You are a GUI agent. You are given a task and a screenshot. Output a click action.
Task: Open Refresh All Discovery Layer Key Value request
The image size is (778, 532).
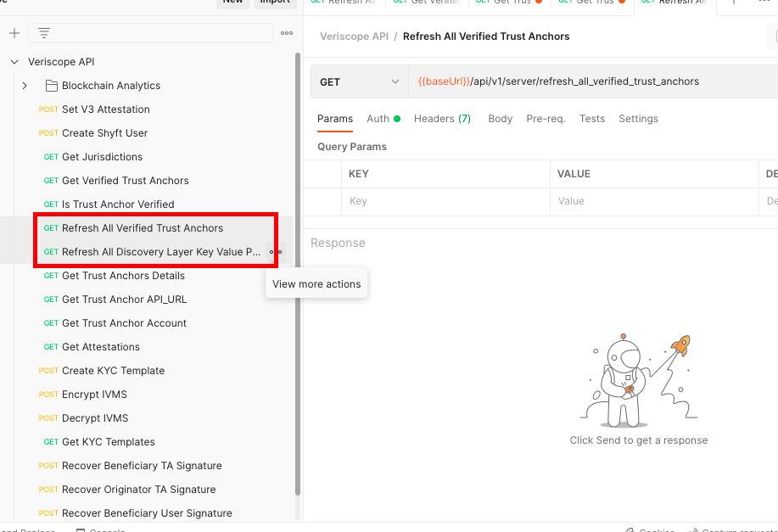[161, 252]
